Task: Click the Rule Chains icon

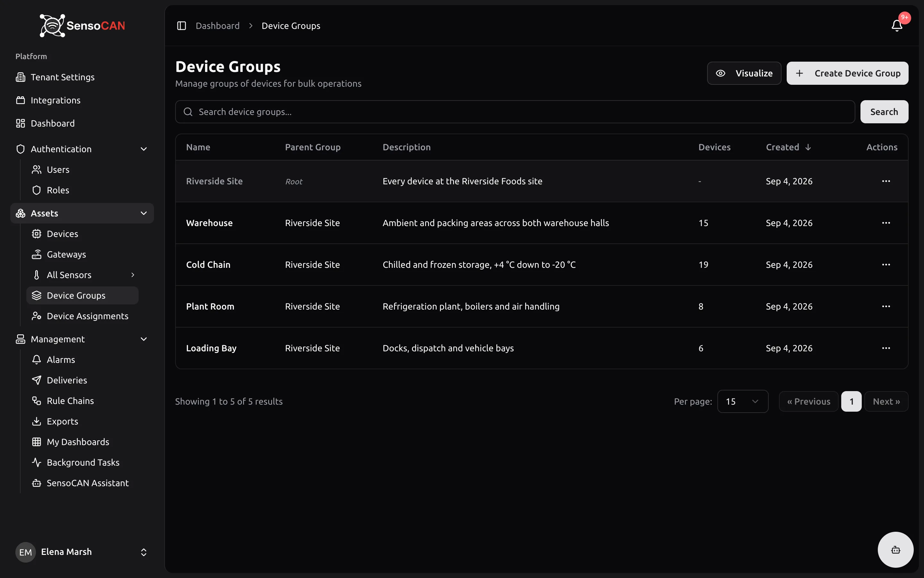Action: (x=37, y=401)
